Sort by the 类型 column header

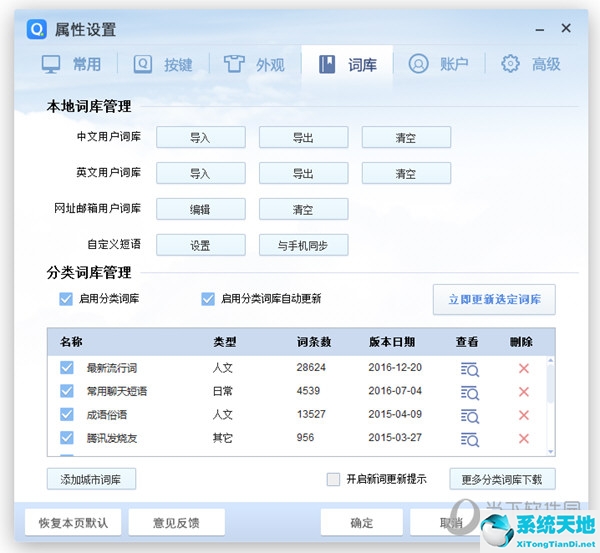(x=225, y=341)
